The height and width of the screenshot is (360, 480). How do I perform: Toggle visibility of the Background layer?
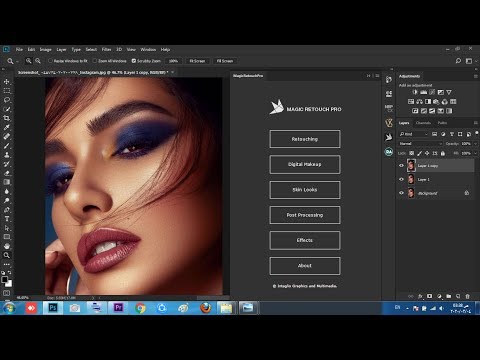click(401, 193)
